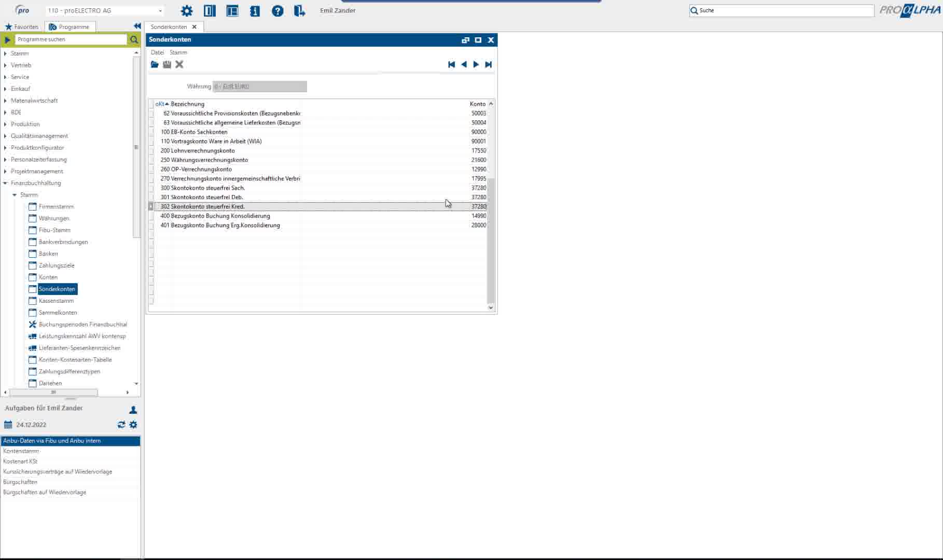
Task: Open Kassenstamm in the tree
Action: tap(56, 301)
